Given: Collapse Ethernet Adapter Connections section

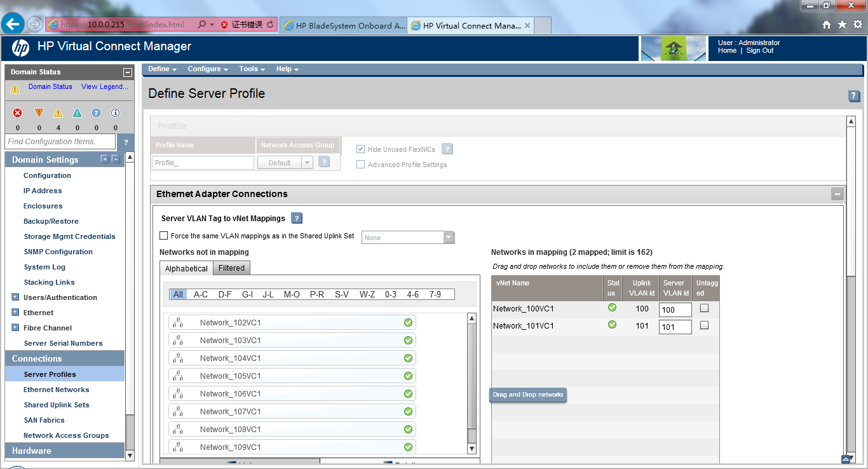Looking at the screenshot, I should pos(837,194).
